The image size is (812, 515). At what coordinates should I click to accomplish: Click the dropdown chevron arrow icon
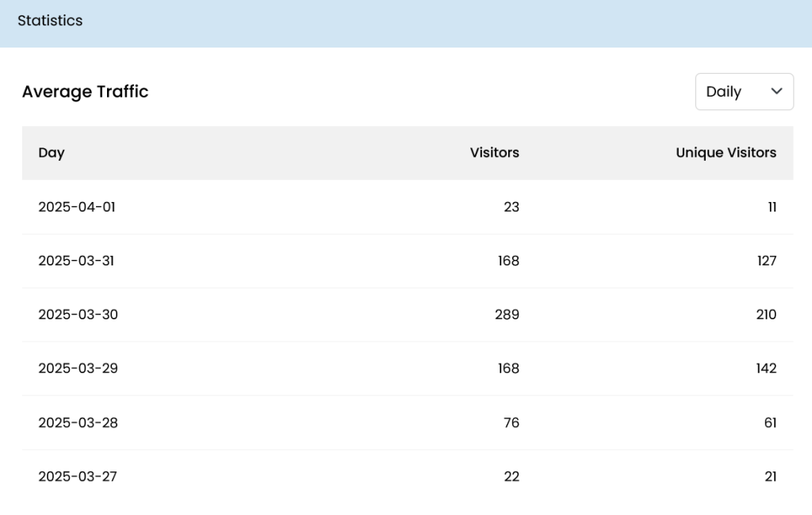click(x=776, y=92)
